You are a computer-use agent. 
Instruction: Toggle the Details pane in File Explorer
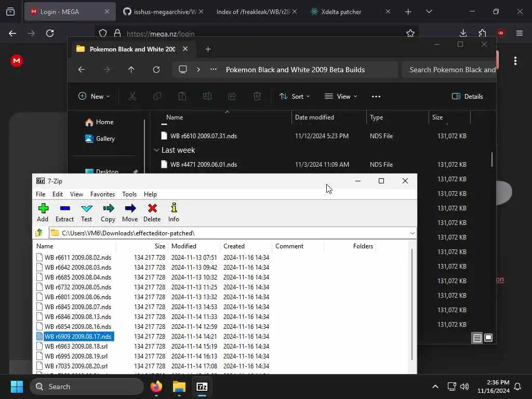[467, 97]
